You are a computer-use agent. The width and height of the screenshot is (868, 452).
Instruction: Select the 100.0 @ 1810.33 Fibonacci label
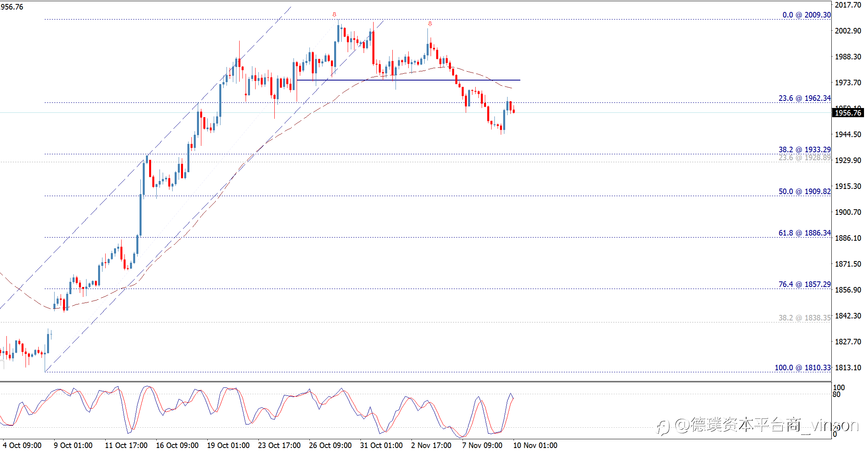pos(802,367)
